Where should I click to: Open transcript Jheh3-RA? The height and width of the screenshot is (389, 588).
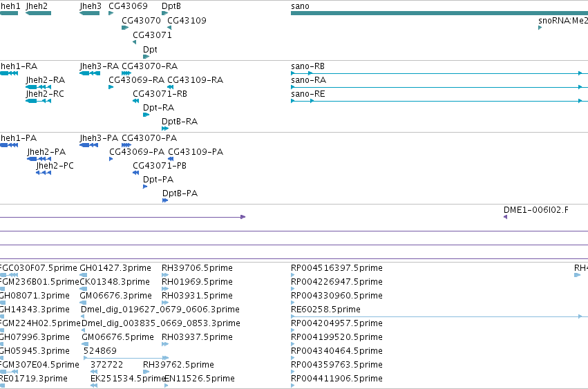pyautogui.click(x=99, y=66)
